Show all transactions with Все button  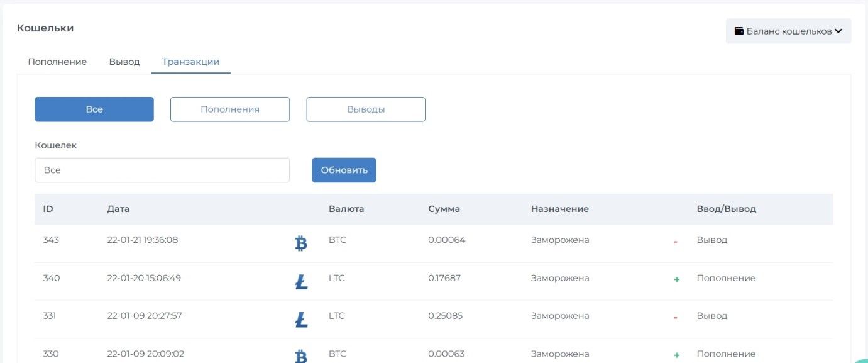click(94, 109)
